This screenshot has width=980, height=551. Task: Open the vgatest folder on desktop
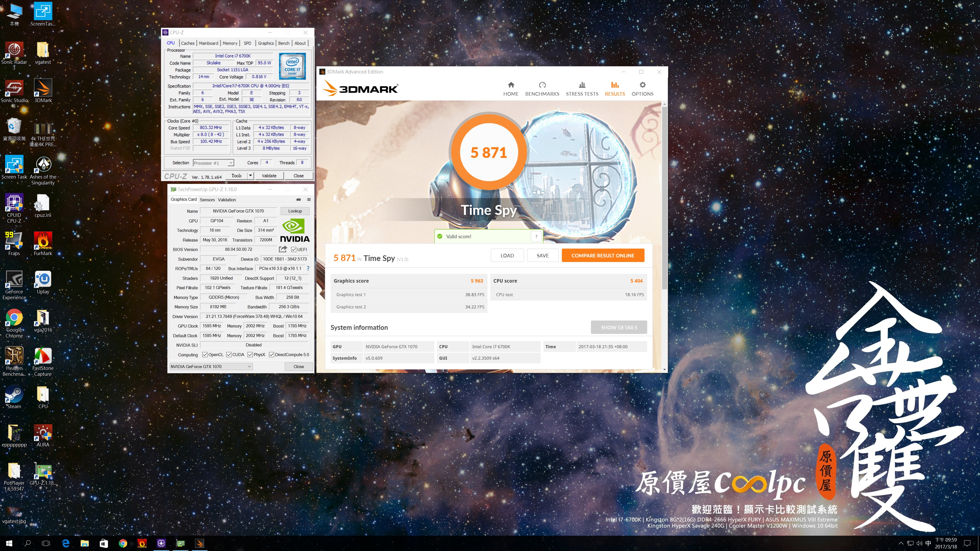click(x=43, y=53)
